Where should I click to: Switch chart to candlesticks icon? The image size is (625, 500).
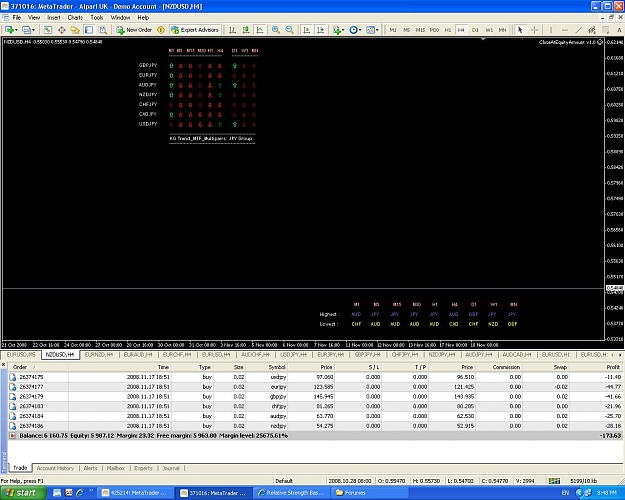click(x=246, y=30)
